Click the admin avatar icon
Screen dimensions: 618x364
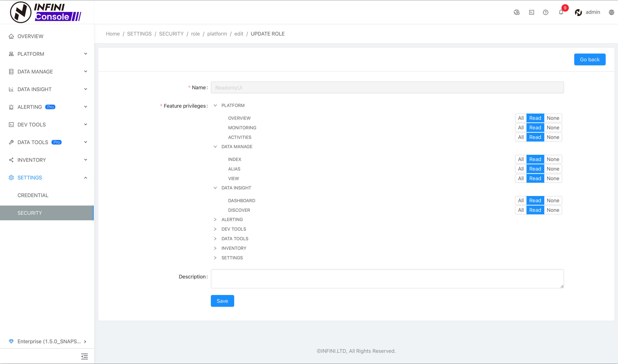pyautogui.click(x=578, y=12)
